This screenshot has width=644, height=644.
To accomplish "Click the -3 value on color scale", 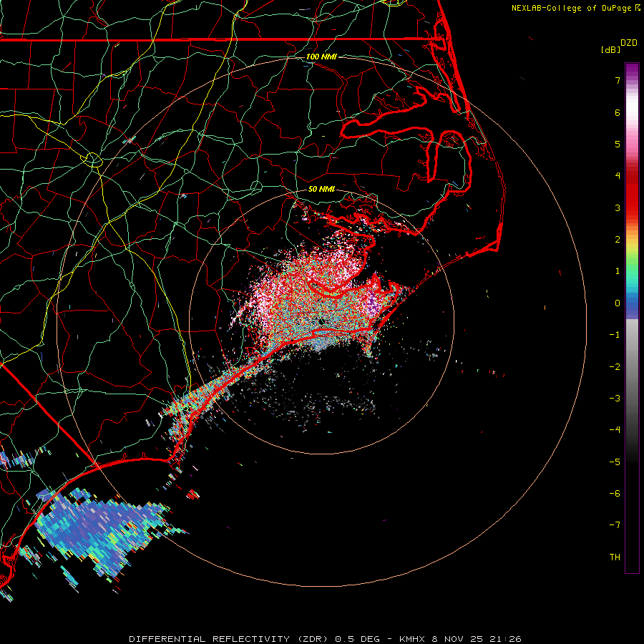I will 615,398.
